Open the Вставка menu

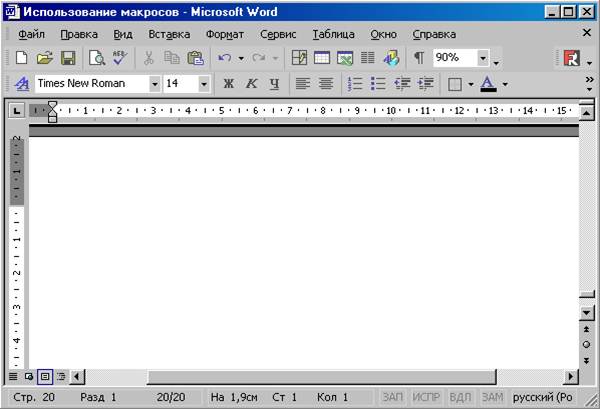click(169, 34)
